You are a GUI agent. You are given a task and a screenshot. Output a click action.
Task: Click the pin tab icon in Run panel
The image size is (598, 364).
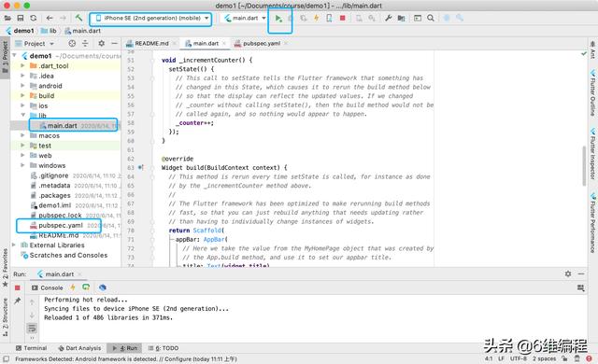tap(18, 301)
